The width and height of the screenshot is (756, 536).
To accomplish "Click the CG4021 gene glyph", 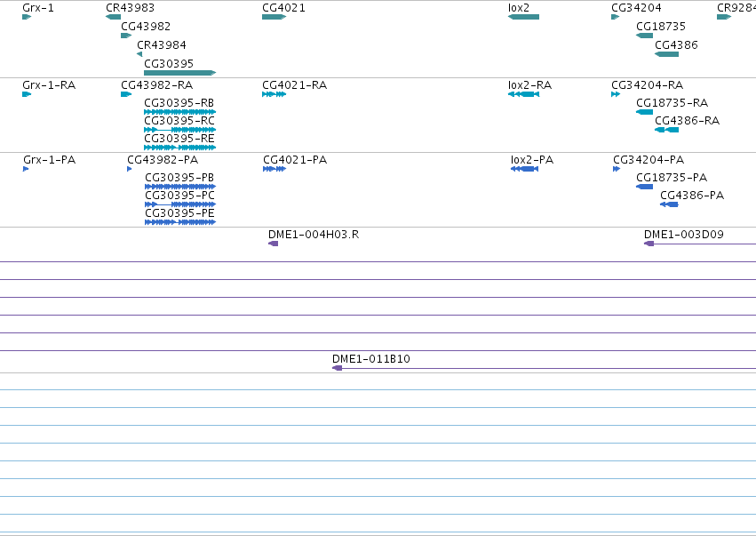I will click(x=274, y=17).
